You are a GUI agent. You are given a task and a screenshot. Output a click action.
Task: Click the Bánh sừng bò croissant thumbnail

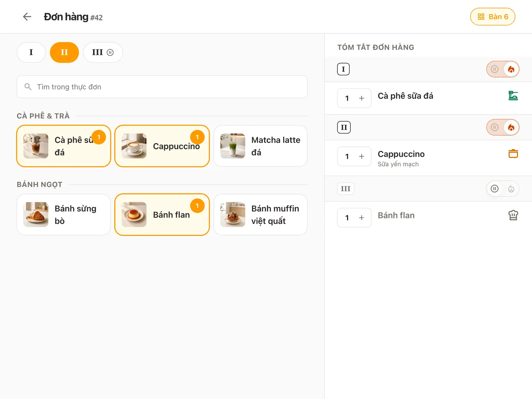pos(36,215)
